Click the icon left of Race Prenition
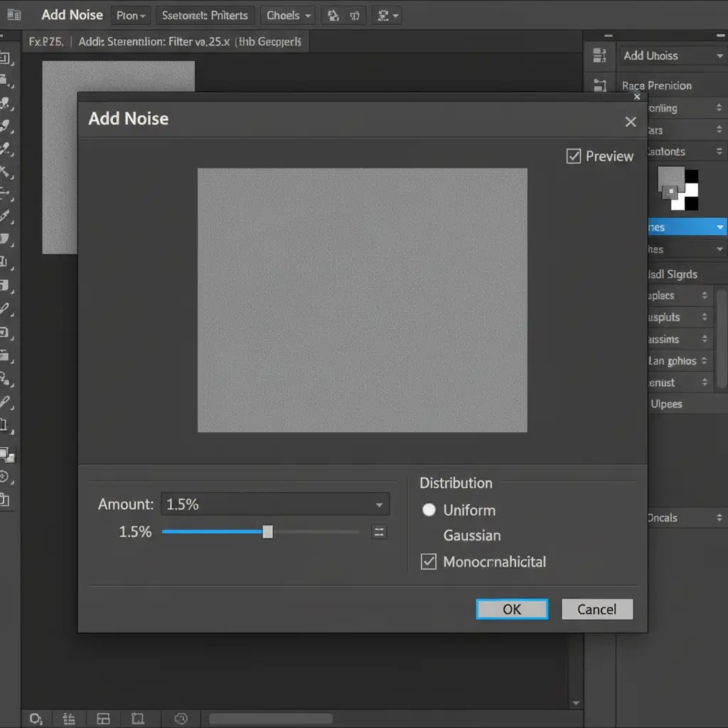 [x=599, y=85]
